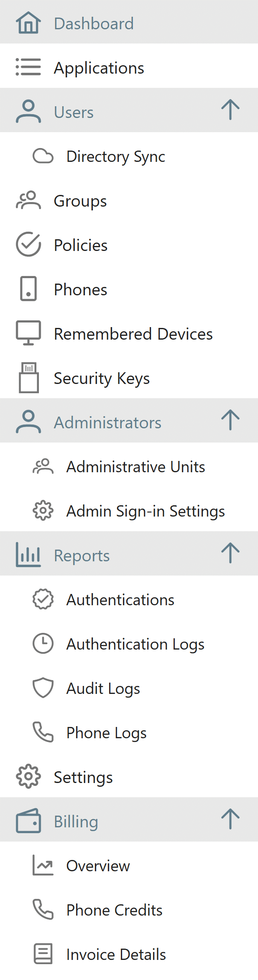Open the Billing Overview page

click(98, 866)
